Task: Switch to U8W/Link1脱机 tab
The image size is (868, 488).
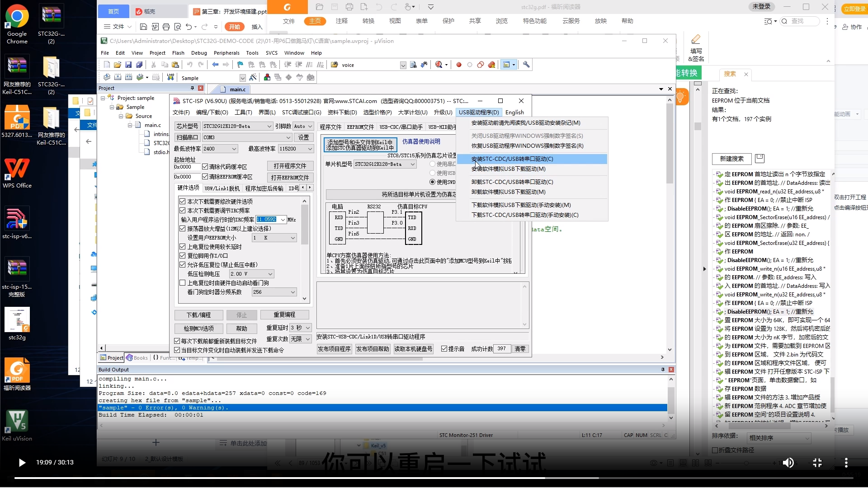Action: [x=222, y=188]
